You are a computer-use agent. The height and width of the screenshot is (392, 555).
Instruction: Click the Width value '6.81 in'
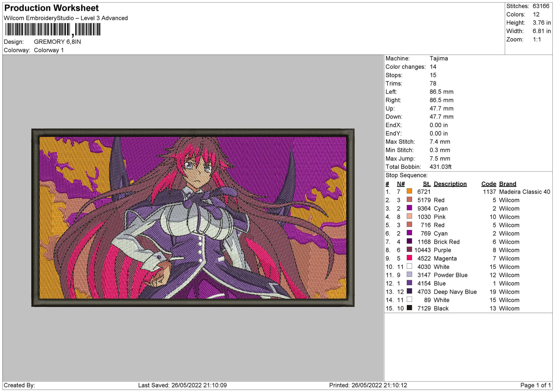[x=542, y=31]
